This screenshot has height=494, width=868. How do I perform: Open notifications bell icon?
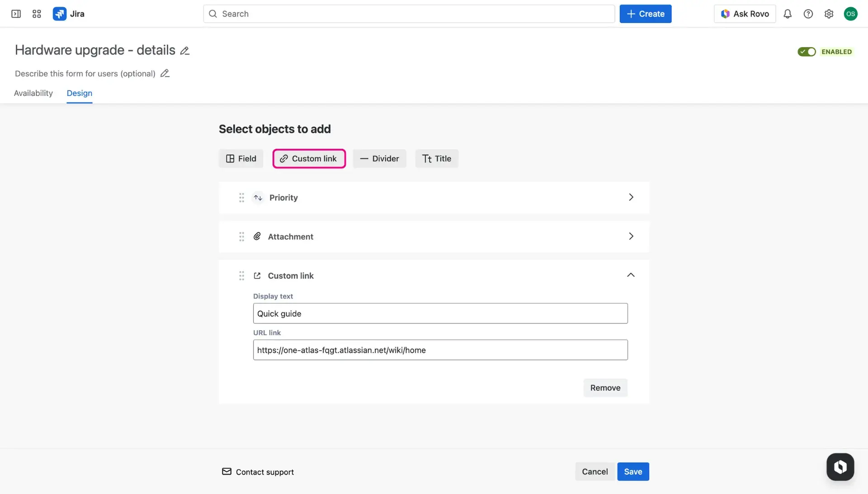[788, 14]
